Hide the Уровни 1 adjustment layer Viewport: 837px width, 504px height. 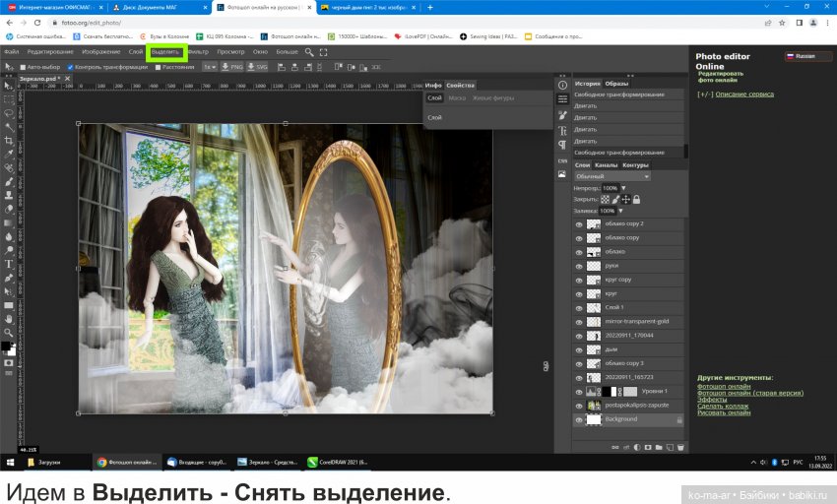[579, 392]
